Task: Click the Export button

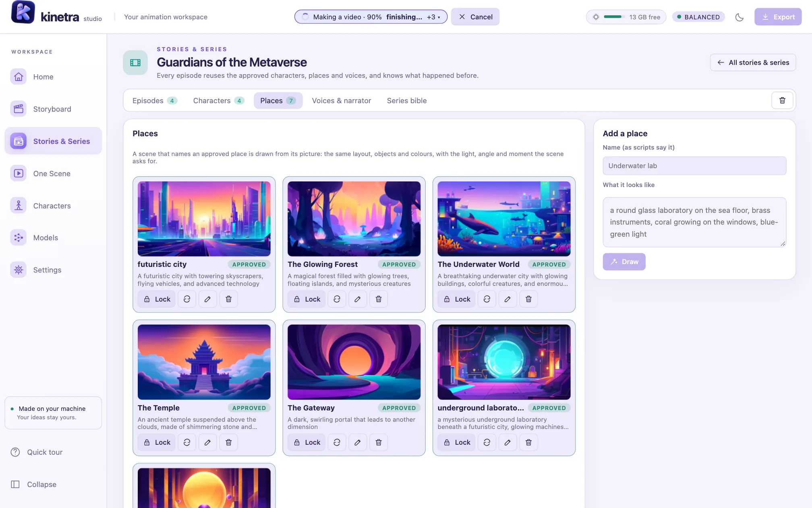Action: [x=778, y=17]
